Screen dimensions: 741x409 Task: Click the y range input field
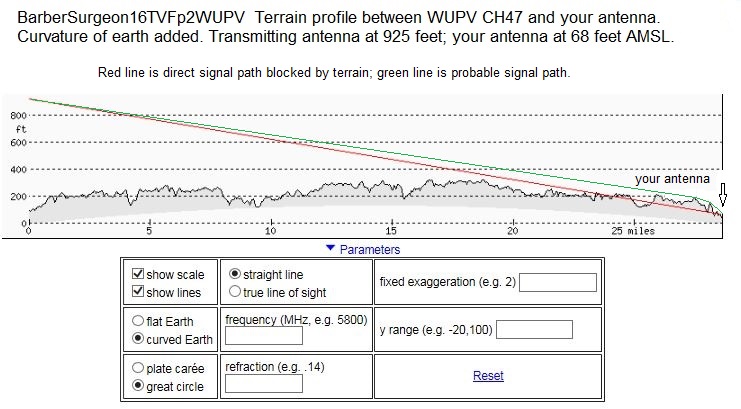point(533,330)
